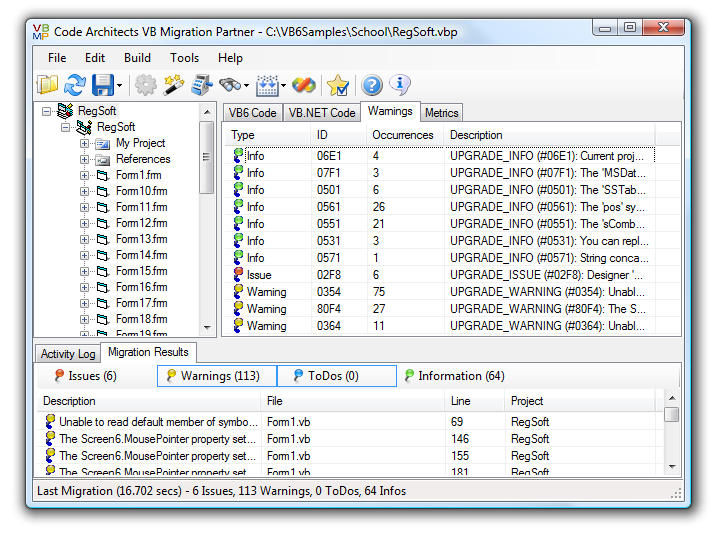This screenshot has width=721, height=540.
Task: Click the project tree scroll down arrow
Action: (207, 328)
